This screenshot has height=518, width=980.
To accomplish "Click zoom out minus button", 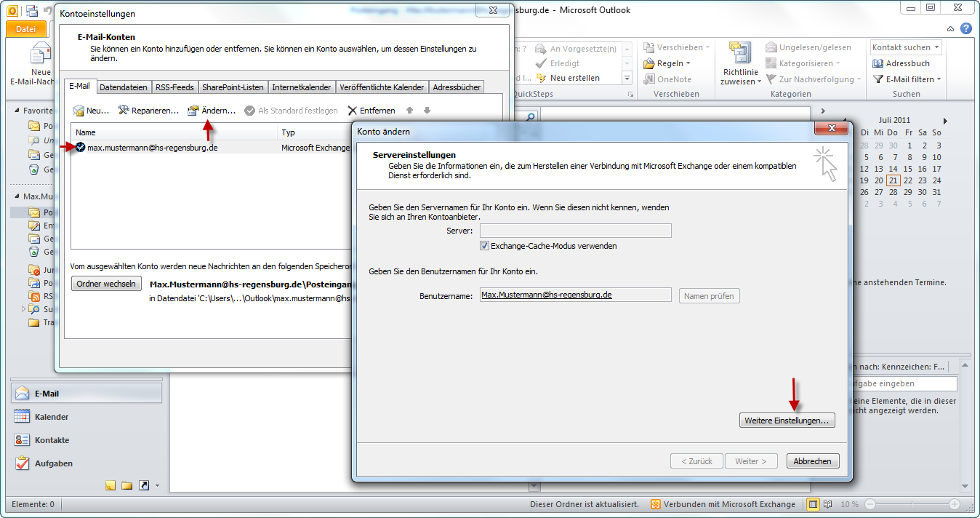I will (869, 504).
